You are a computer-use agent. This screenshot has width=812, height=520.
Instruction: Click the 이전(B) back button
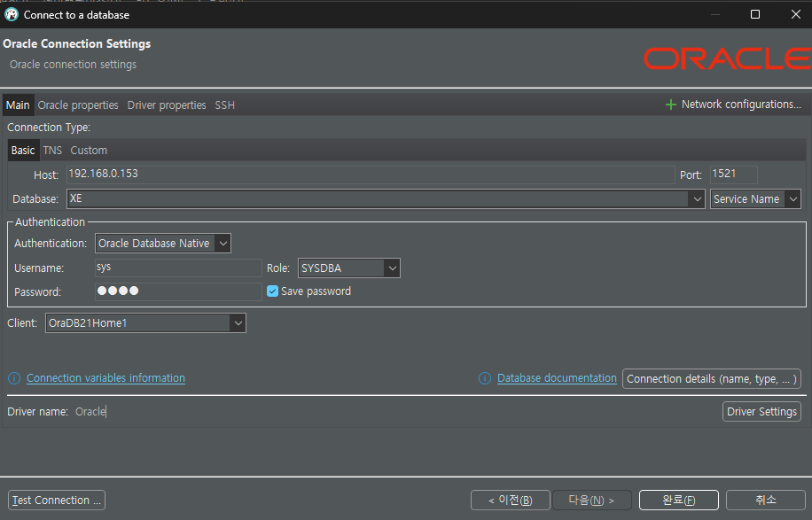(510, 501)
